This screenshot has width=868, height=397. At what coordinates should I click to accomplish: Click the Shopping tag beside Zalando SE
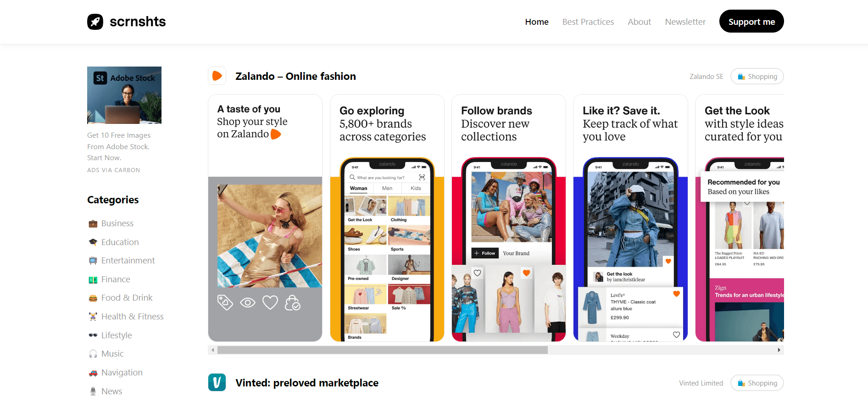[x=757, y=77]
